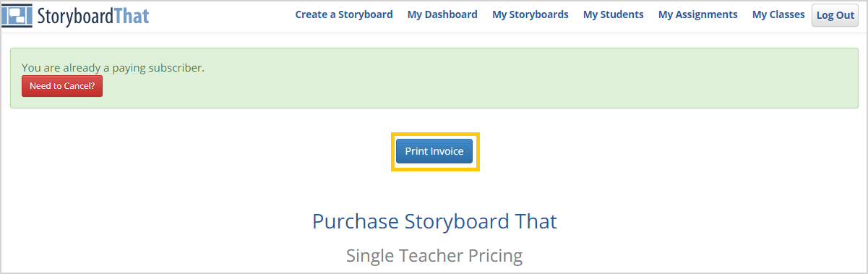Open My Storyboards in navigation
Image resolution: width=868 pixels, height=274 pixels.
coord(530,14)
